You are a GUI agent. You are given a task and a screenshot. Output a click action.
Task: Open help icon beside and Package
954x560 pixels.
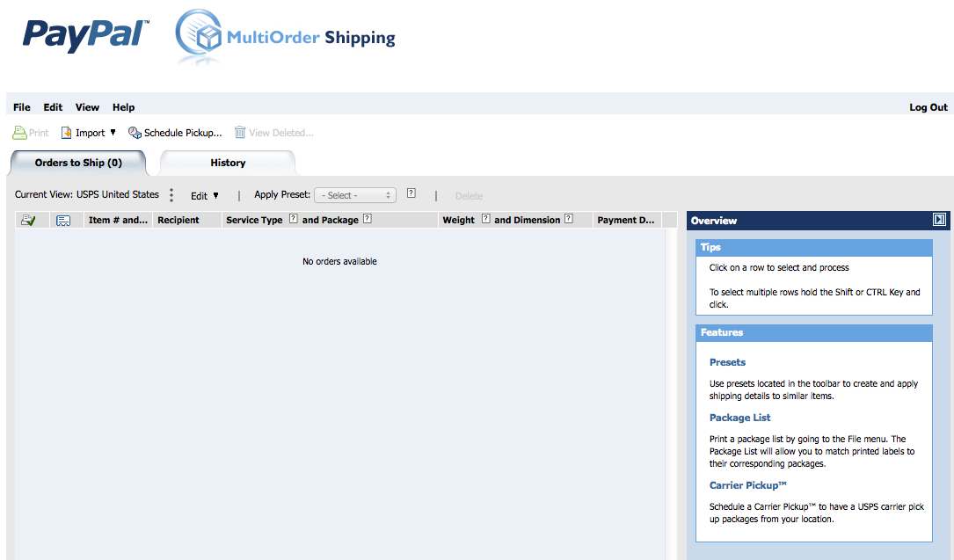pyautogui.click(x=368, y=219)
